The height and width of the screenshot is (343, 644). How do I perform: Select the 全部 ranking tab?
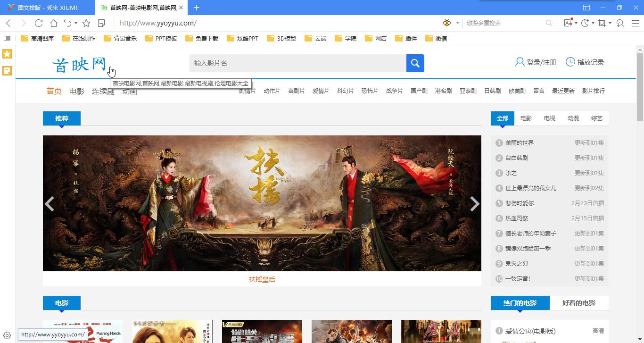(503, 118)
